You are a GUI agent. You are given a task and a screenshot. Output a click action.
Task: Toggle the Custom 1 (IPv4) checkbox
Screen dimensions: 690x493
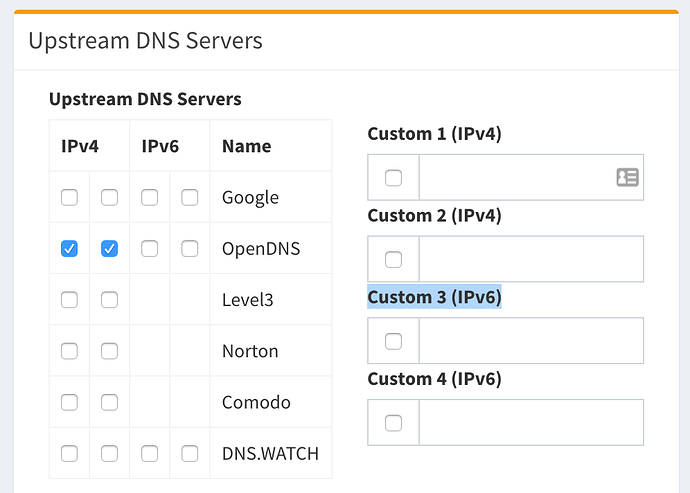[393, 178]
